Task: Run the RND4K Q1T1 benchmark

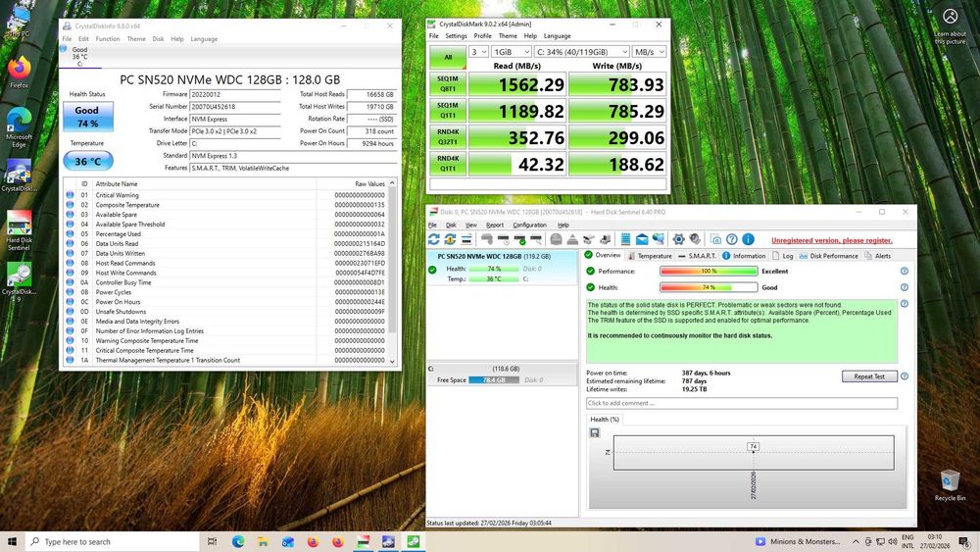Action: tap(448, 164)
